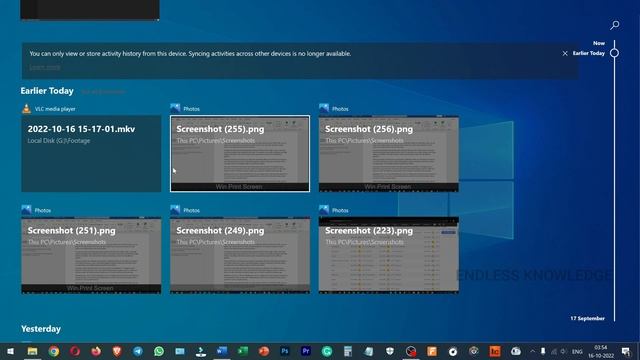The width and height of the screenshot is (640, 360).
Task: Launch Google Chrome from the taskbar
Action: pyautogui.click(x=53, y=351)
